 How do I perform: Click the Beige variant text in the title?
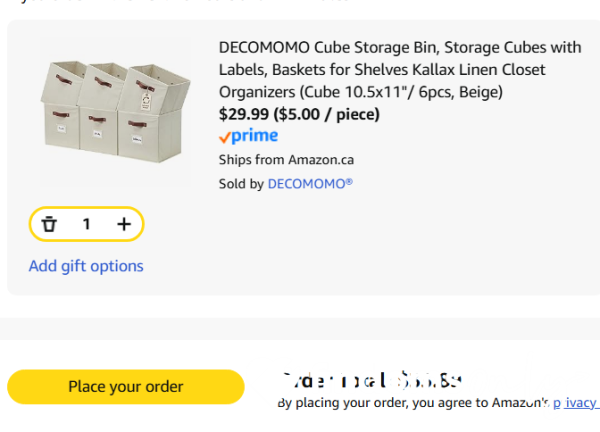pos(480,92)
